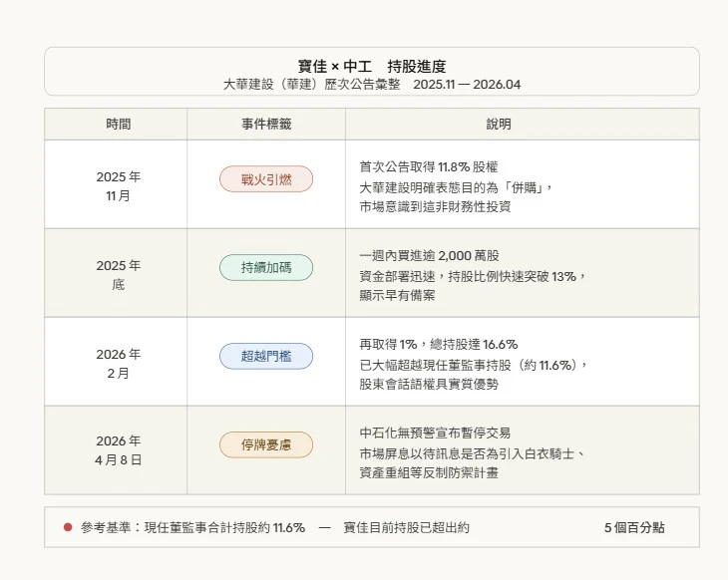The height and width of the screenshot is (580, 728).
Task: Click the 現任董監事合計持股約 11.6% footer text
Action: tap(224, 527)
